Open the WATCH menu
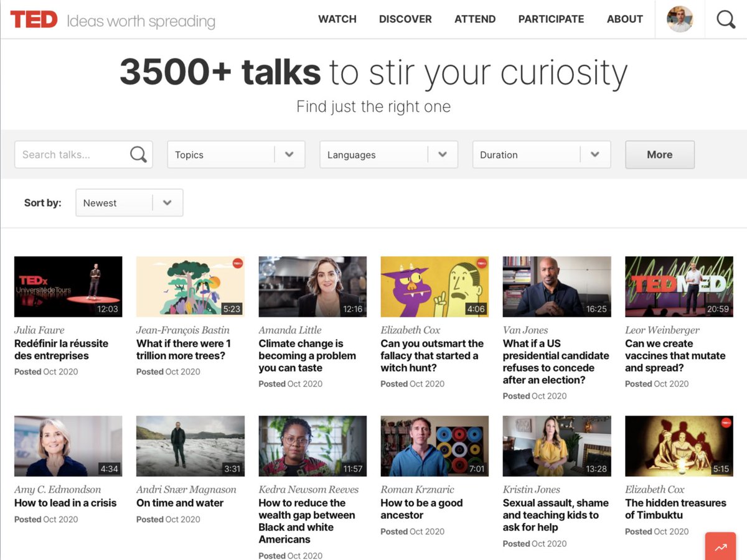Viewport: 747px width, 560px height. tap(337, 19)
